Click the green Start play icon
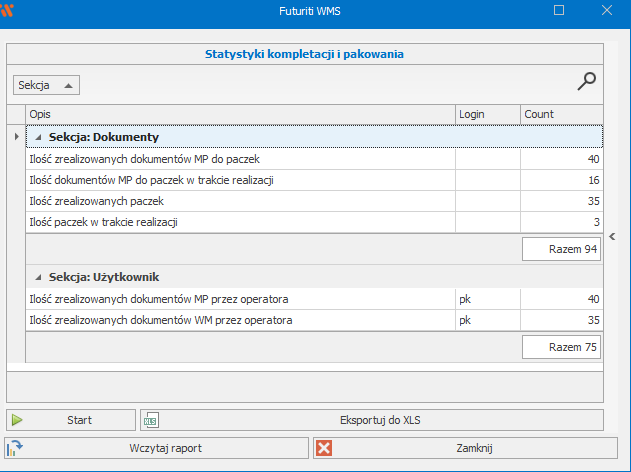This screenshot has height=472, width=631. point(17,420)
